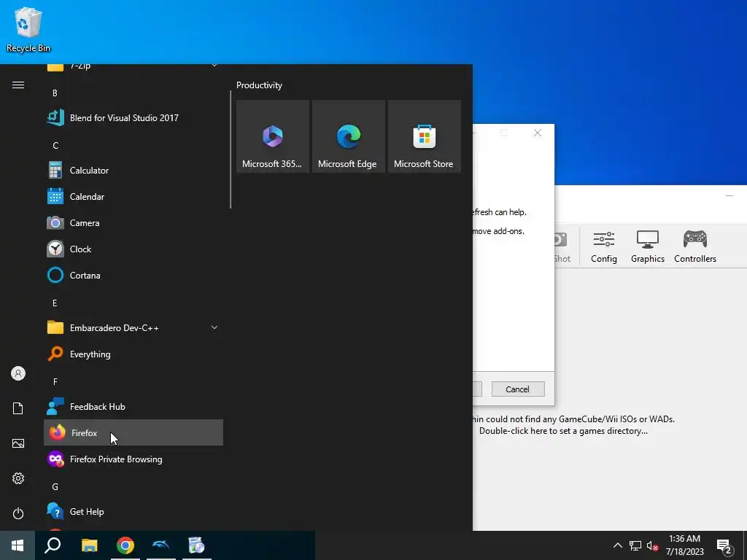Open the Get Help app
Viewport: 747px width, 560px height.
[133, 511]
